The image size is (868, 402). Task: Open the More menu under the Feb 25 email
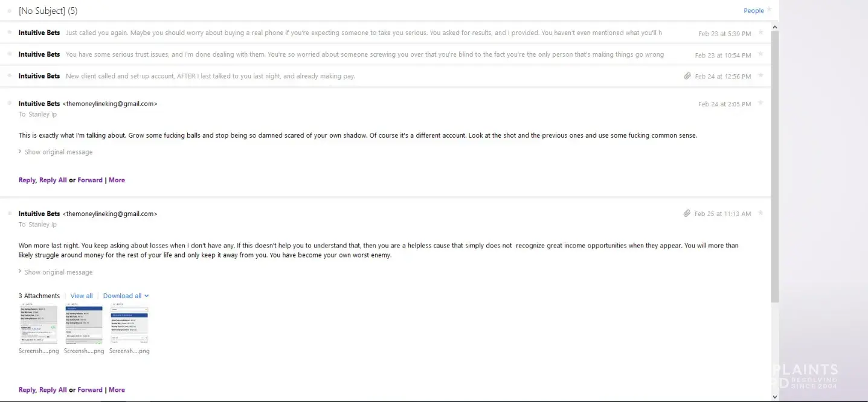[117, 390]
